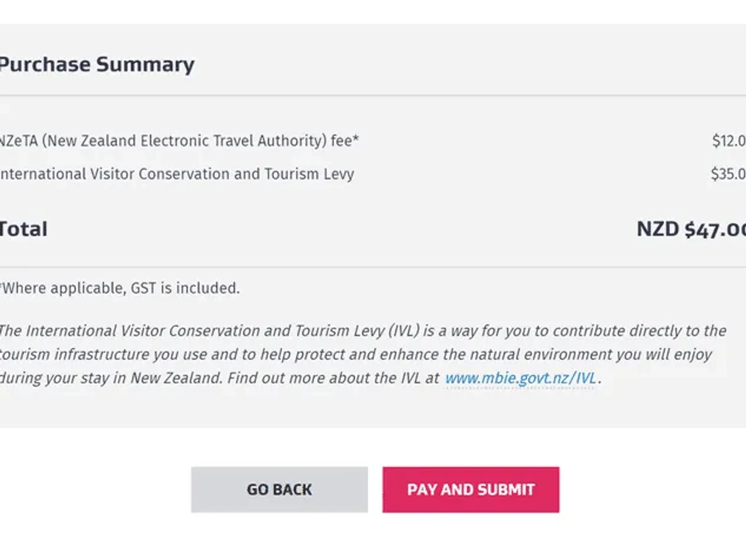This screenshot has width=746, height=560.
Task: Click the (IVL) abbreviation in the italic paragraph
Action: (404, 331)
